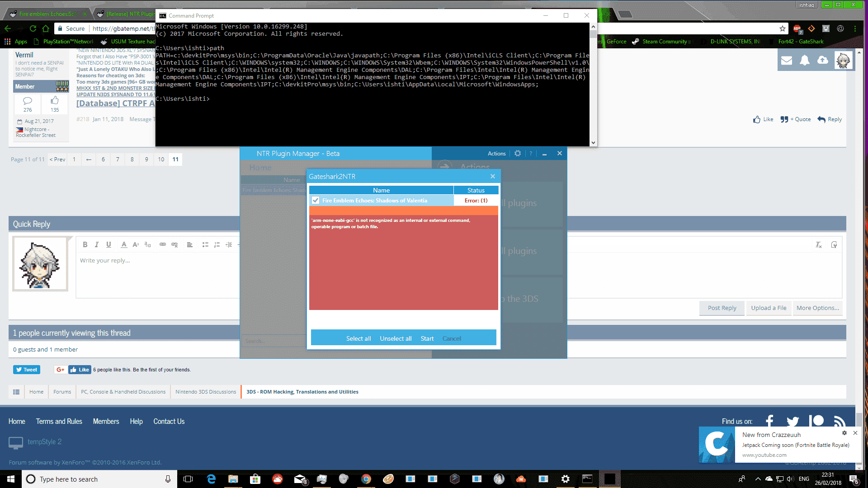The width and height of the screenshot is (868, 488).
Task: Switch to Fire emblem Echoes browser tab
Action: (47, 14)
